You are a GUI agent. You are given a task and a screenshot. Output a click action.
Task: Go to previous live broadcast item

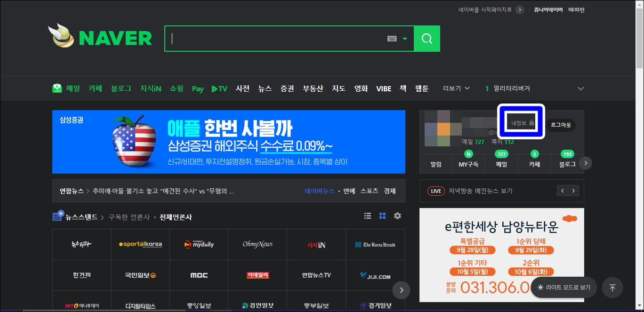click(562, 191)
